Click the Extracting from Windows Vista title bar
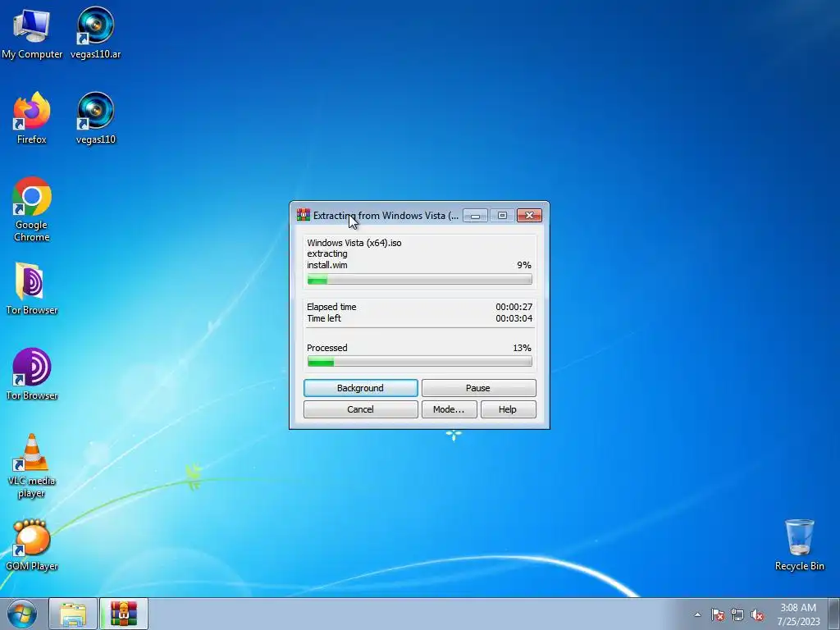Image resolution: width=840 pixels, height=630 pixels. tap(386, 216)
